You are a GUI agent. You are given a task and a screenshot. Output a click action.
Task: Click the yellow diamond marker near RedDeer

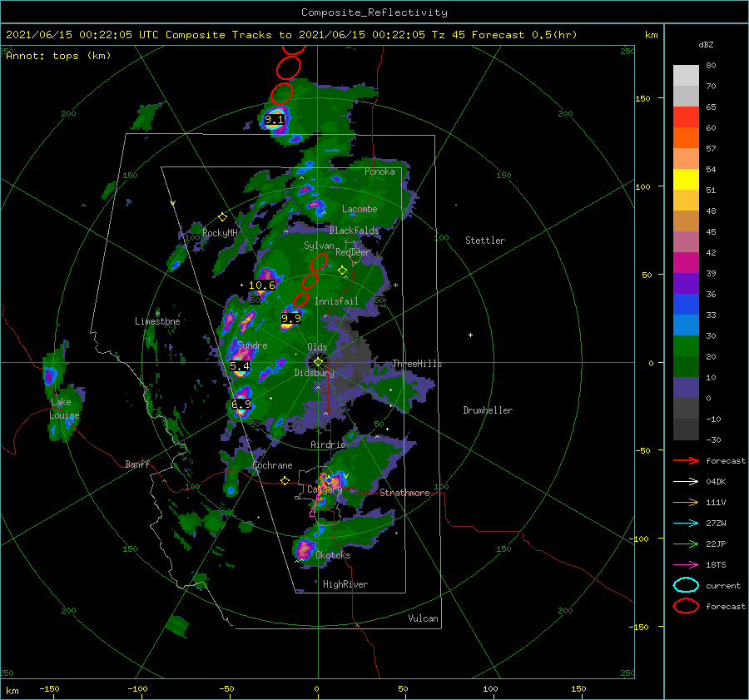(x=342, y=271)
